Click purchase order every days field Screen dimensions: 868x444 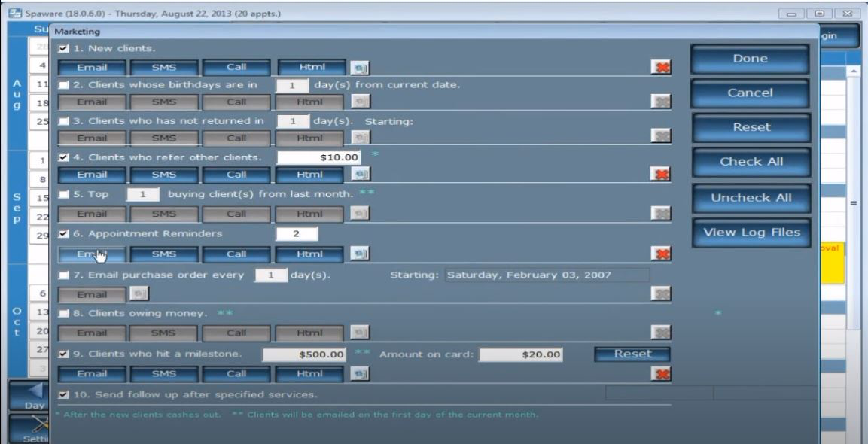coord(271,275)
